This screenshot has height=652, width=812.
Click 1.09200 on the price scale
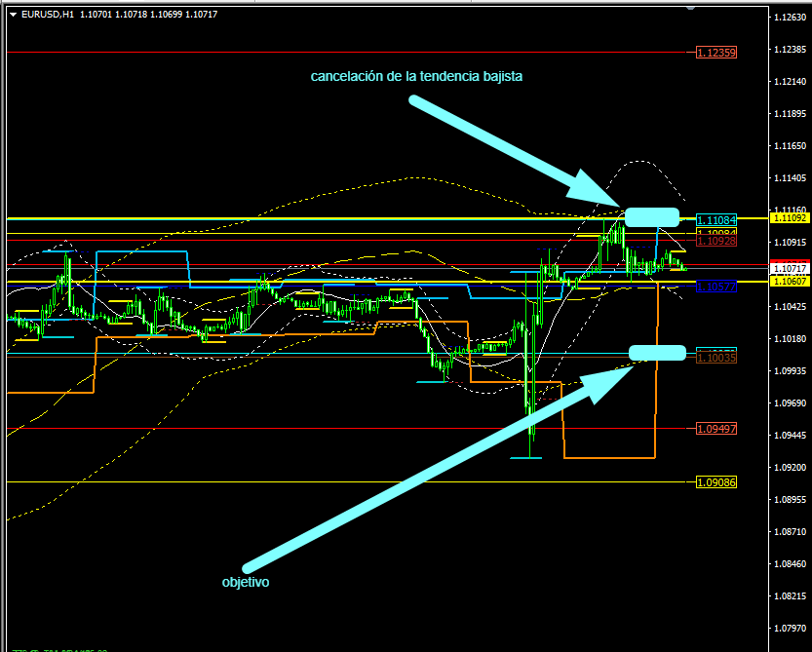click(791, 467)
